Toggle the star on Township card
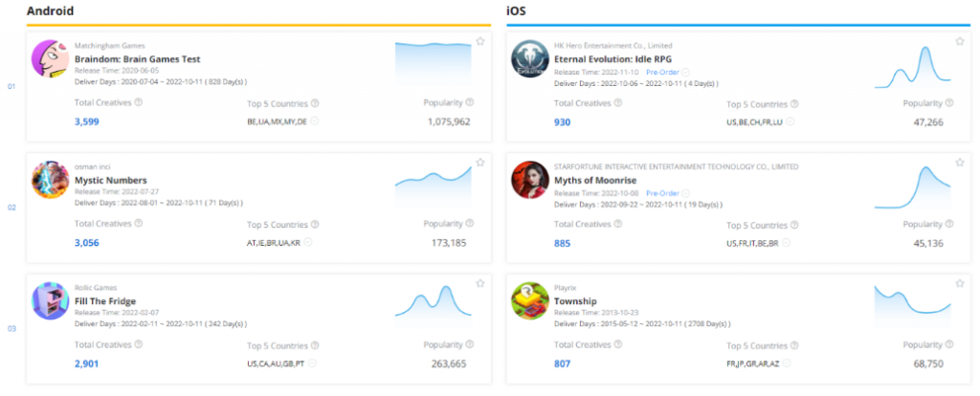Screen dimensions: 980x396 pos(959,283)
